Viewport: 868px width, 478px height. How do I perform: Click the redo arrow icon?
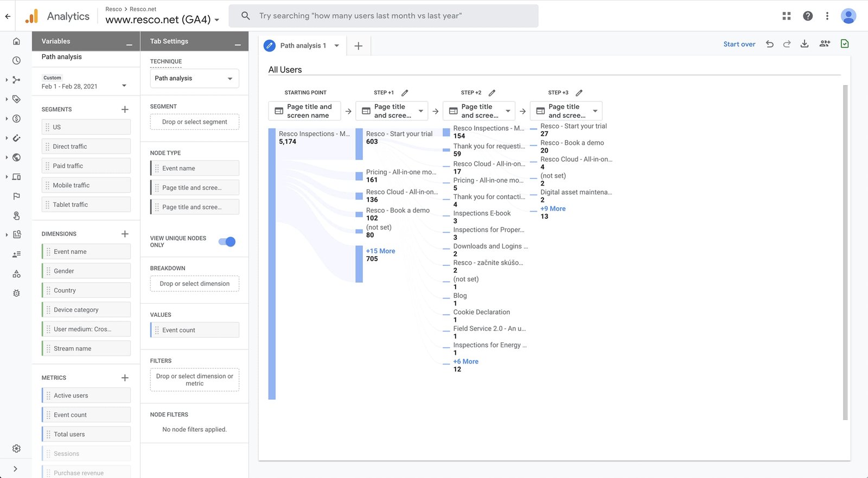click(x=787, y=44)
